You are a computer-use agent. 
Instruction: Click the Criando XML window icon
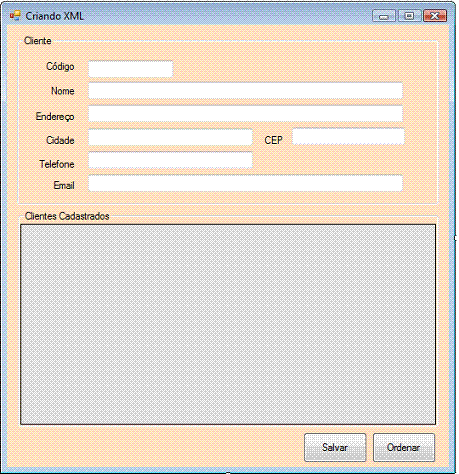click(x=15, y=15)
